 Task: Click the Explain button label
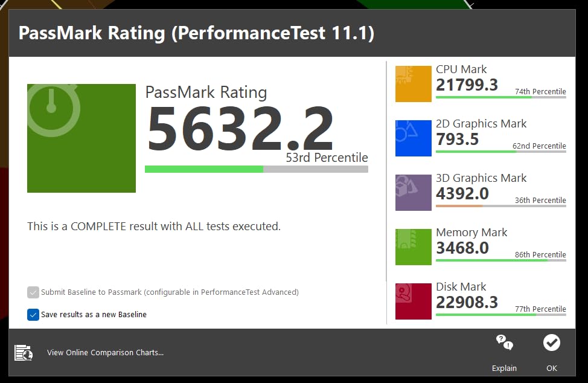504,368
